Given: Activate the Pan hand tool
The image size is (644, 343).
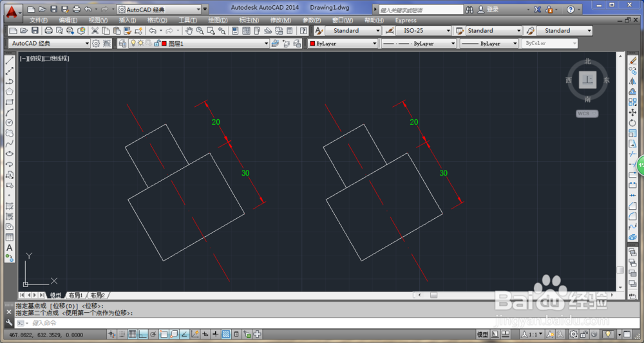Looking at the screenshot, I should coord(189,30).
